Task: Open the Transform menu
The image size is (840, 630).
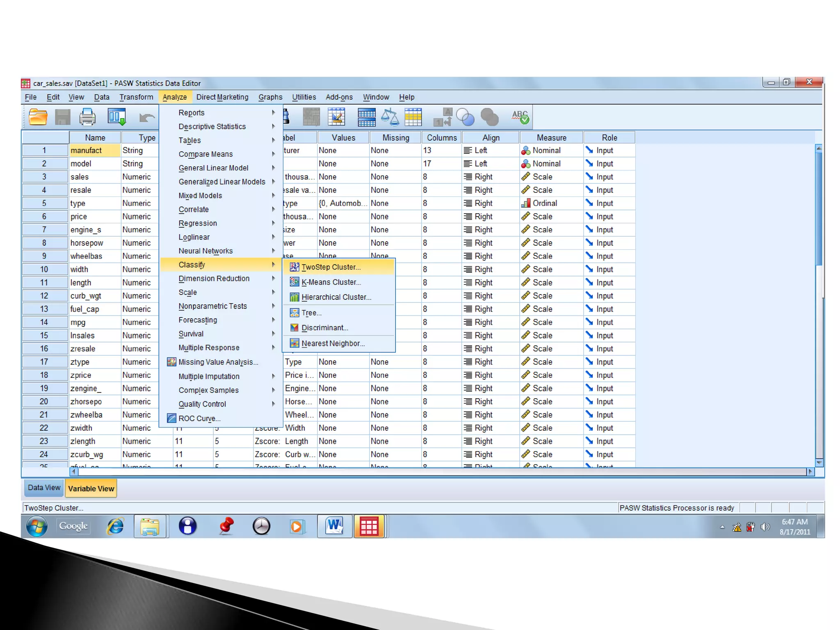Action: pyautogui.click(x=136, y=97)
